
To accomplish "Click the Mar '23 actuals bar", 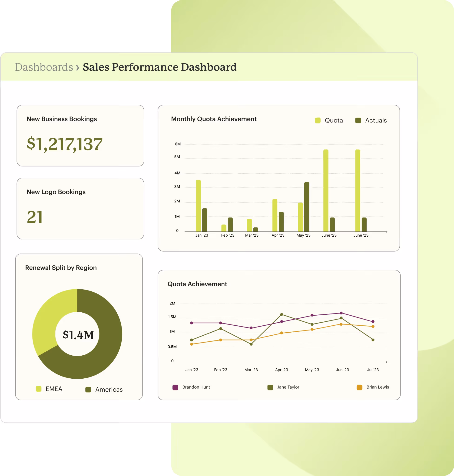I will coord(256,229).
